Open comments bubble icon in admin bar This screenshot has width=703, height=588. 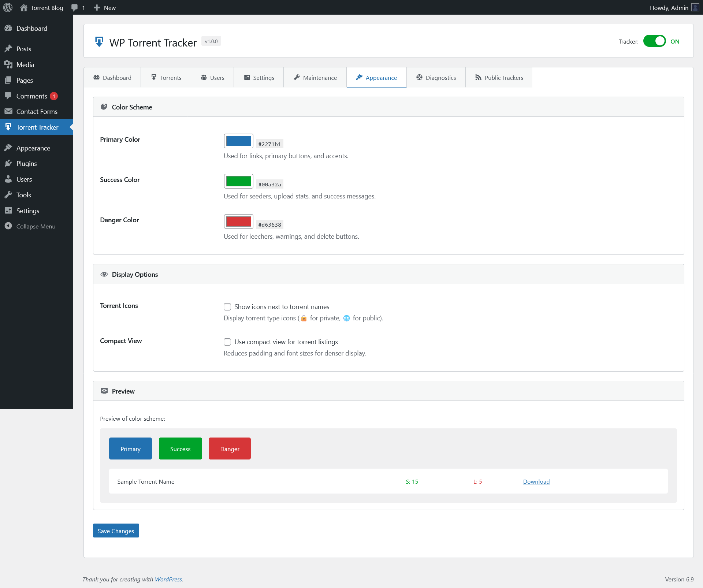point(75,8)
